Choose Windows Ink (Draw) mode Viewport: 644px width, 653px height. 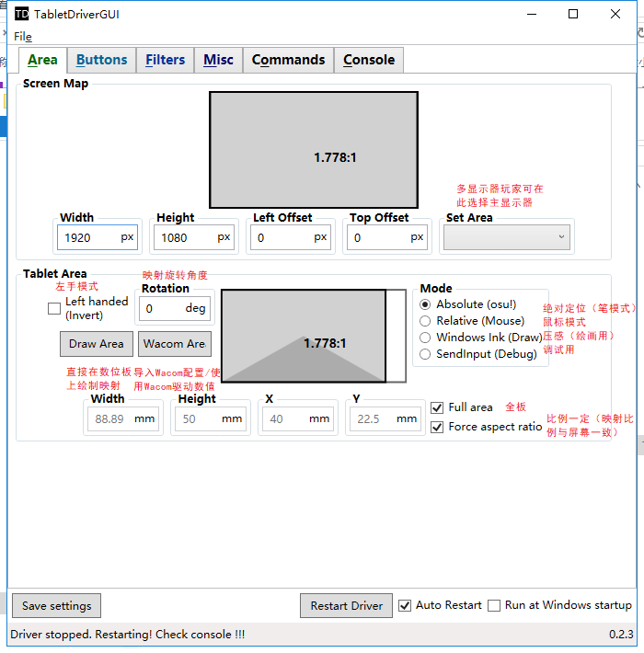(x=425, y=338)
